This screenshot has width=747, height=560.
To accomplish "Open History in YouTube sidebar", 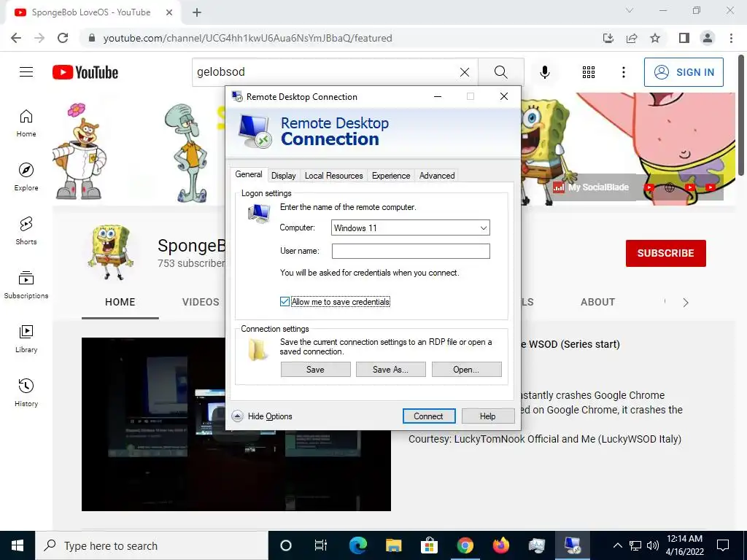I will click(26, 392).
